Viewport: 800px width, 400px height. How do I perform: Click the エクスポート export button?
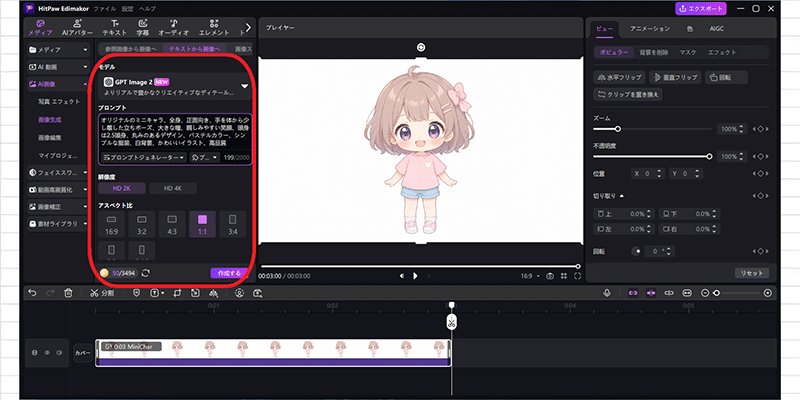point(701,9)
